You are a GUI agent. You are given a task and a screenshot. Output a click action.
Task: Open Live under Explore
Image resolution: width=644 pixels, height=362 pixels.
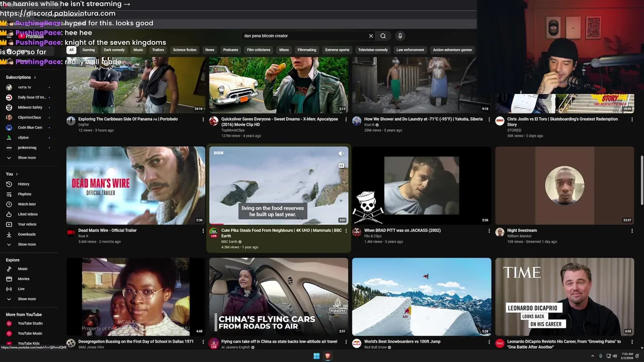(x=30, y=289)
